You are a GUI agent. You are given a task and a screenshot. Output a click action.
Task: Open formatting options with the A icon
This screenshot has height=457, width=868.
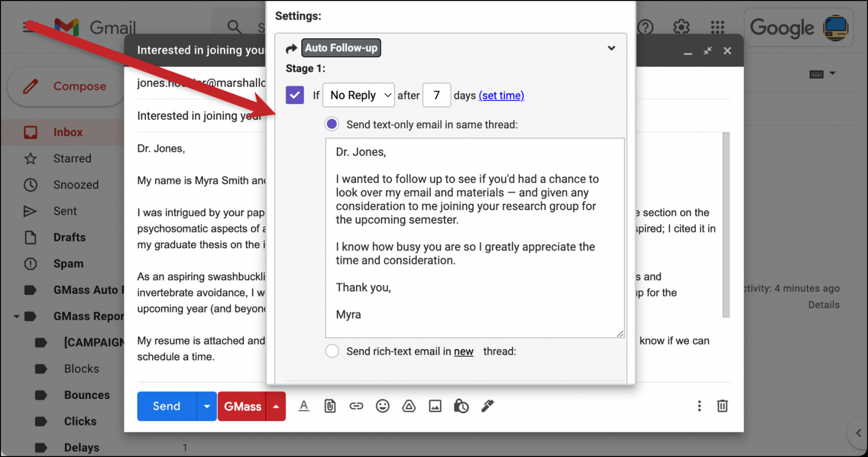303,406
